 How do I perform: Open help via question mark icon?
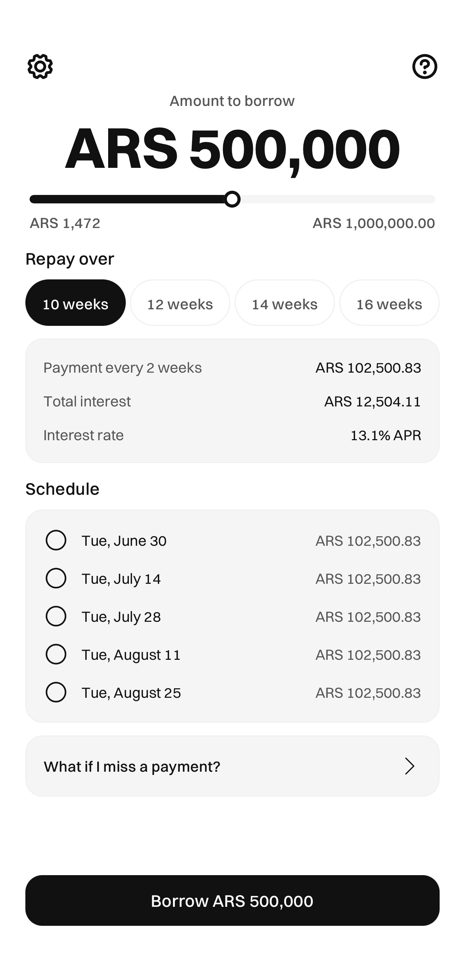pyautogui.click(x=424, y=67)
